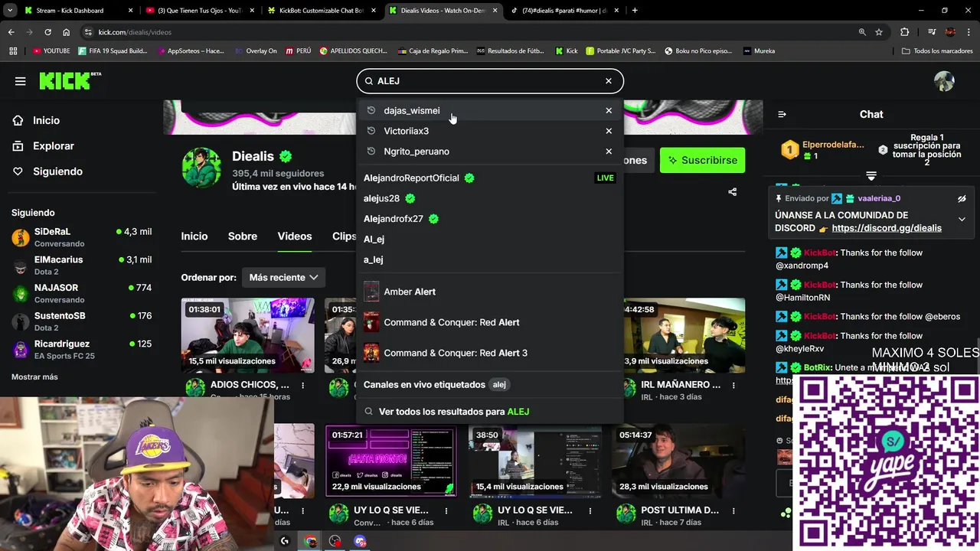The height and width of the screenshot is (551, 980).
Task: View all results for ALEJ
Action: click(x=490, y=412)
